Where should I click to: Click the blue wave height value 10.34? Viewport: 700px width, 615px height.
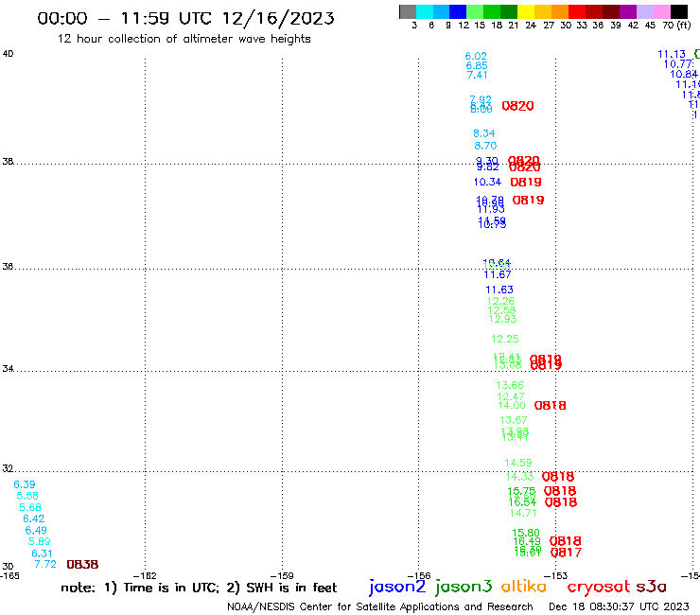tap(487, 182)
